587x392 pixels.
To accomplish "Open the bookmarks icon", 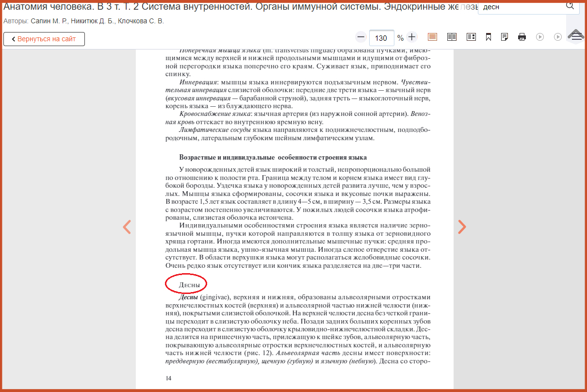I will [x=489, y=37].
